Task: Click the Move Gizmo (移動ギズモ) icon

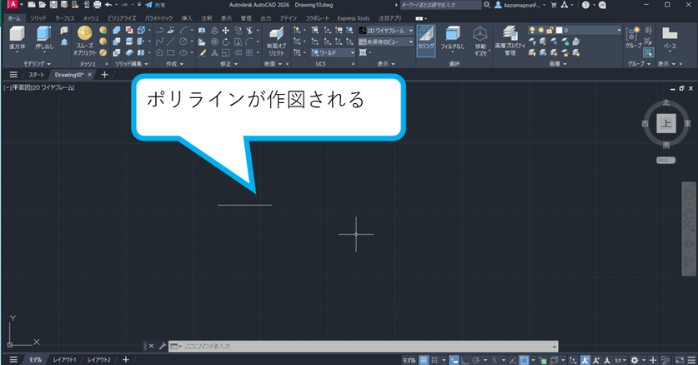Action: [480, 34]
